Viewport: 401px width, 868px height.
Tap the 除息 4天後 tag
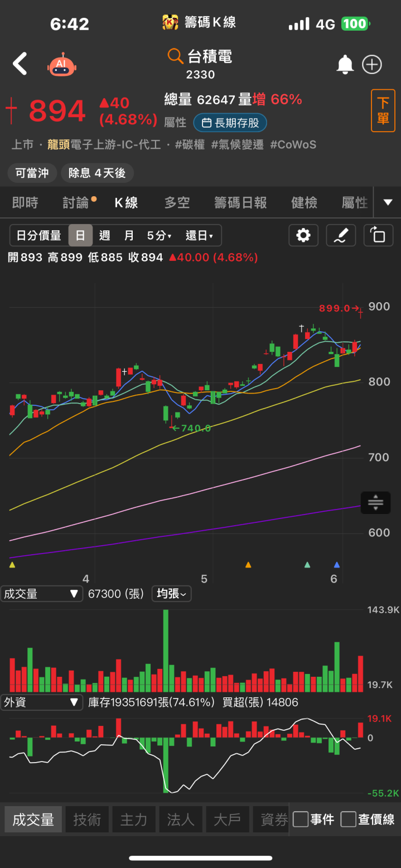click(97, 173)
